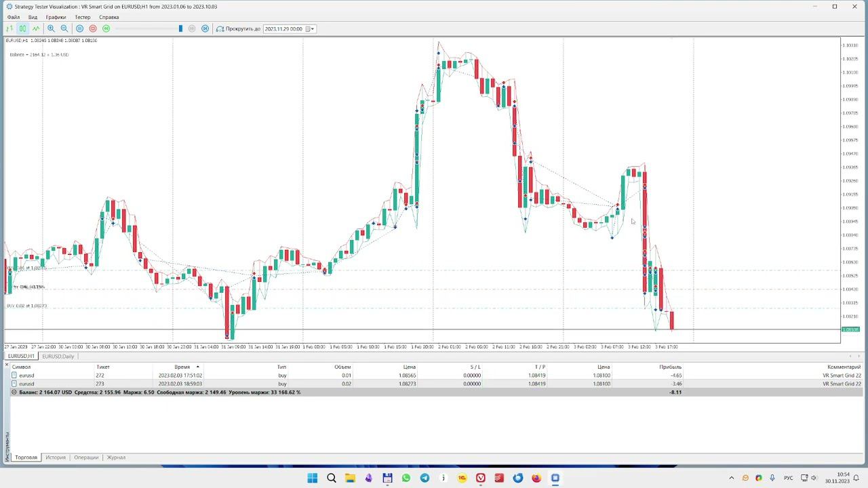
Task: Switch chart to line chart mode
Action: (35, 28)
